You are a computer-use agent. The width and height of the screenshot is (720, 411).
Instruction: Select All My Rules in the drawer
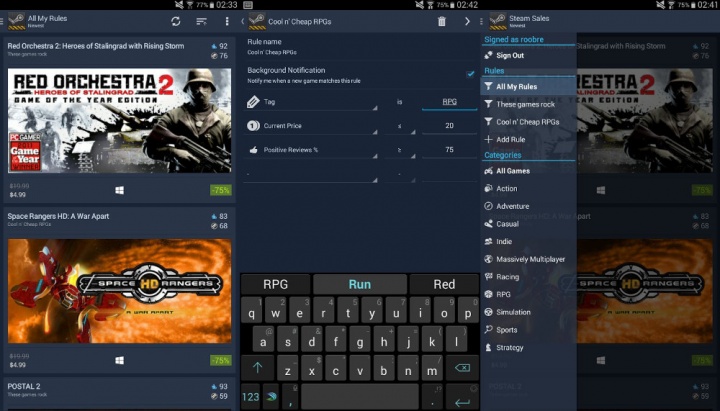pyautogui.click(x=529, y=86)
